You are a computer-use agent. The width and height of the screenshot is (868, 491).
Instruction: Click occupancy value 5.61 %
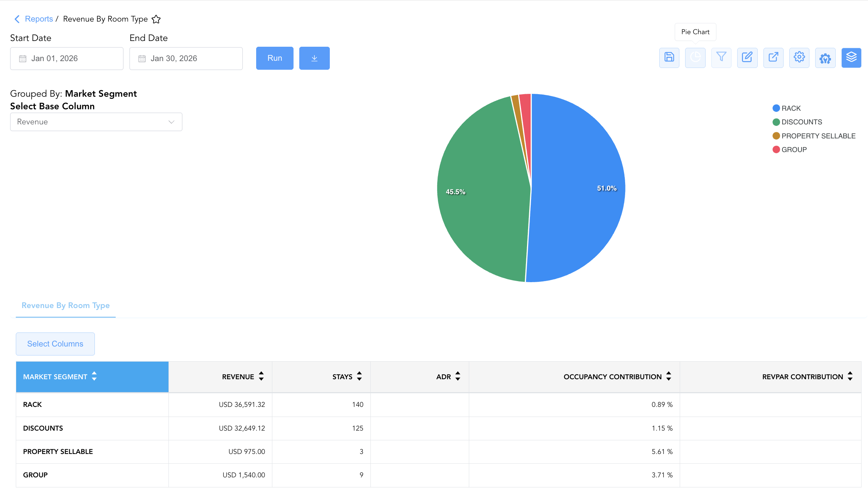coord(662,452)
